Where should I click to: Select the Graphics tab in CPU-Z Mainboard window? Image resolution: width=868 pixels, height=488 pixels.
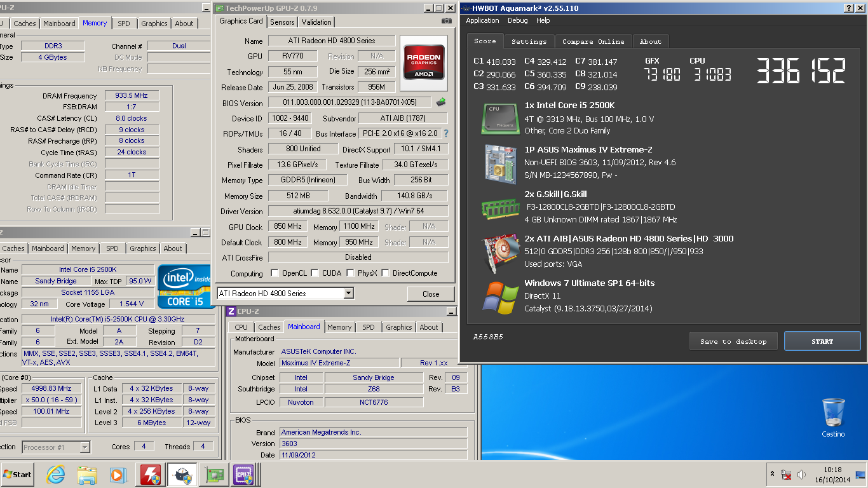tap(399, 327)
